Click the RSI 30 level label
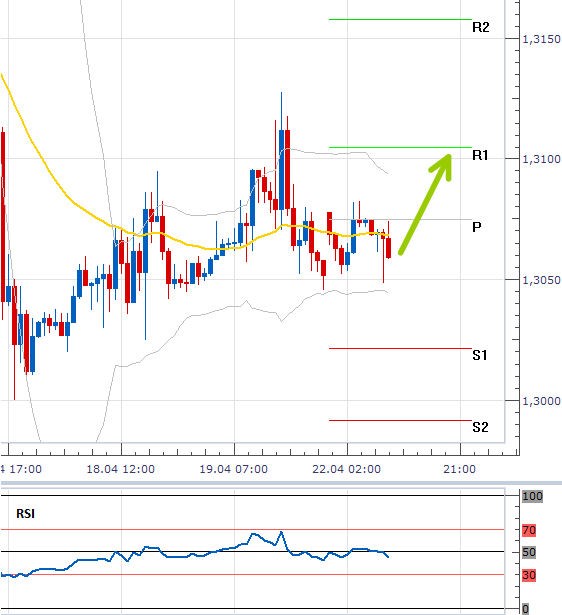 (x=529, y=575)
